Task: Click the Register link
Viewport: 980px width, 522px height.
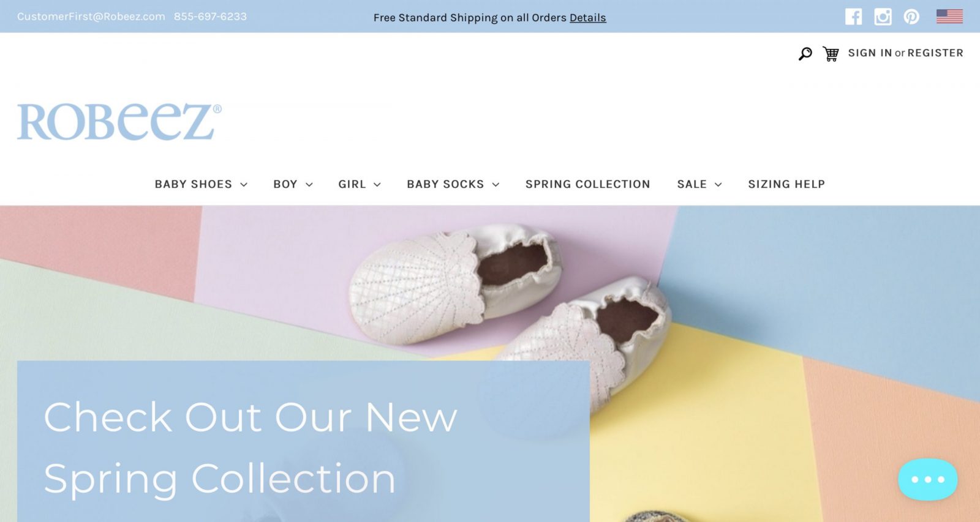Action: (x=935, y=53)
